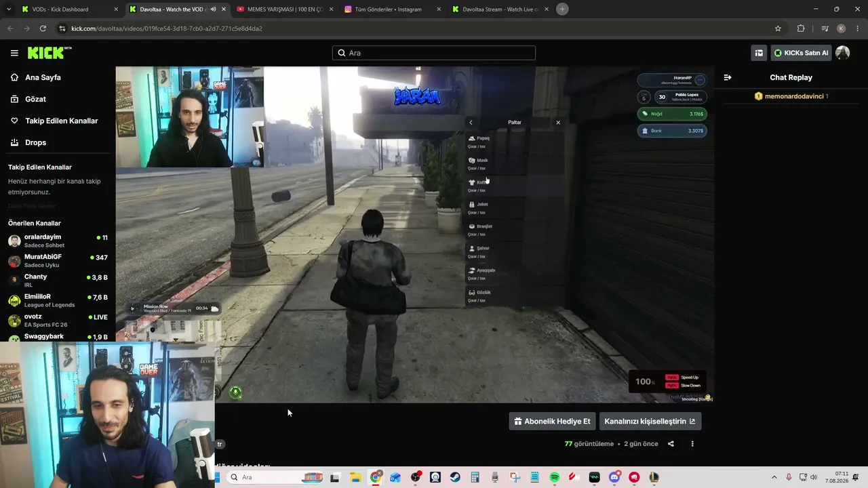
Task: Close the Tüm Gönderiler Instagram tab
Action: coord(439,9)
